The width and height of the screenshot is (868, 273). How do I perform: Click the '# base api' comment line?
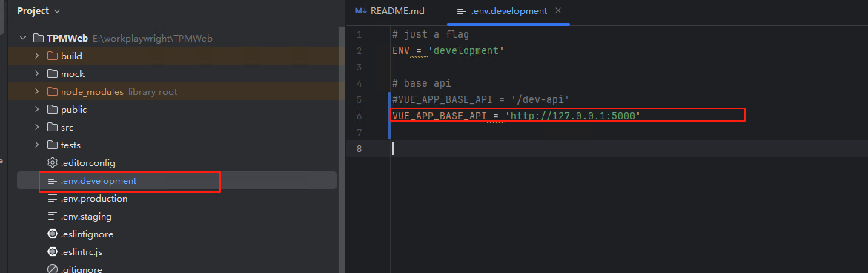point(422,84)
